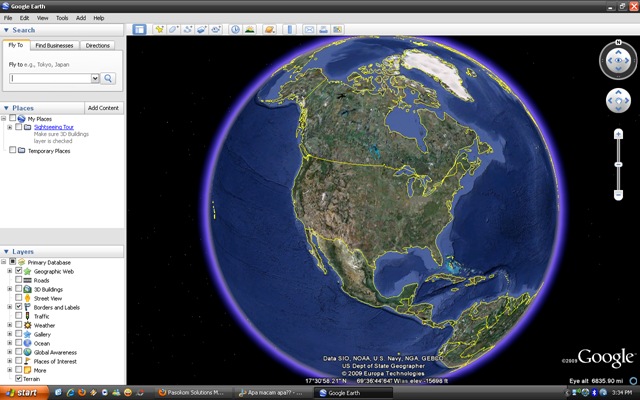Expand the Gallery layer node

(x=10, y=334)
